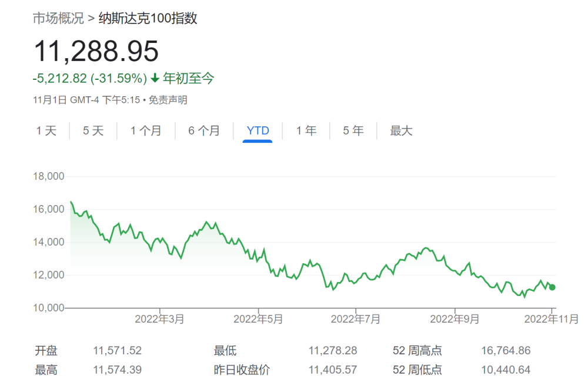The height and width of the screenshot is (386, 588).
Task: Click the 52-week low value 10,440.64
Action: tap(506, 370)
